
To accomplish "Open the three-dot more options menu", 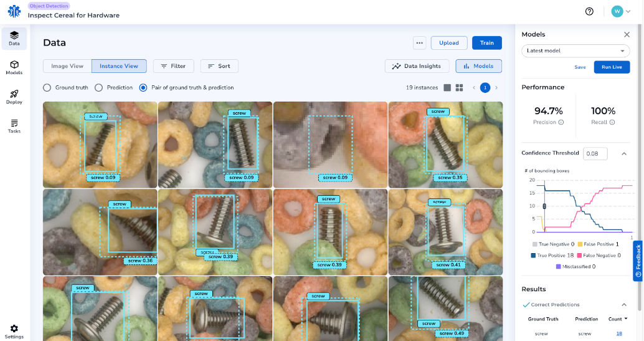I will click(x=419, y=43).
